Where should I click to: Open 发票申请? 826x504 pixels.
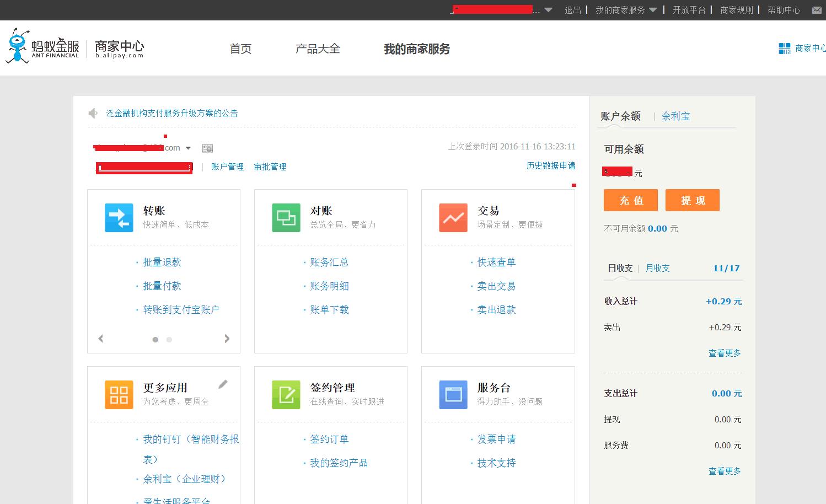tap(496, 439)
